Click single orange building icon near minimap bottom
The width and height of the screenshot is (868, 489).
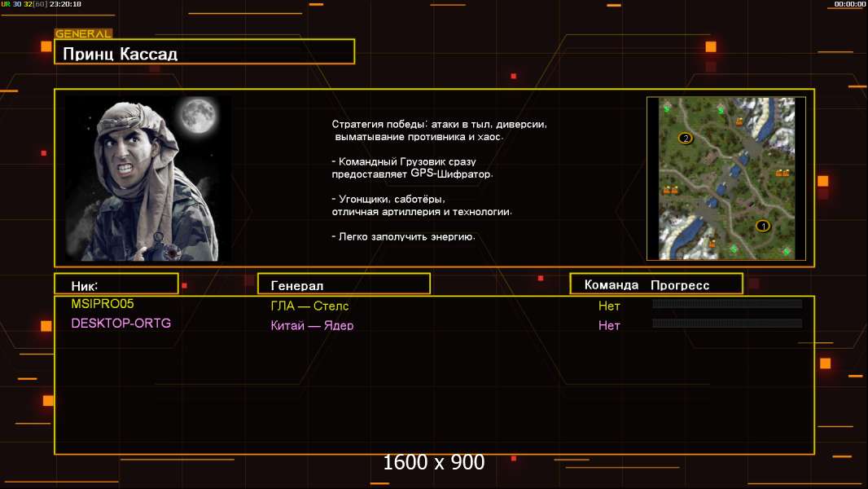(712, 243)
